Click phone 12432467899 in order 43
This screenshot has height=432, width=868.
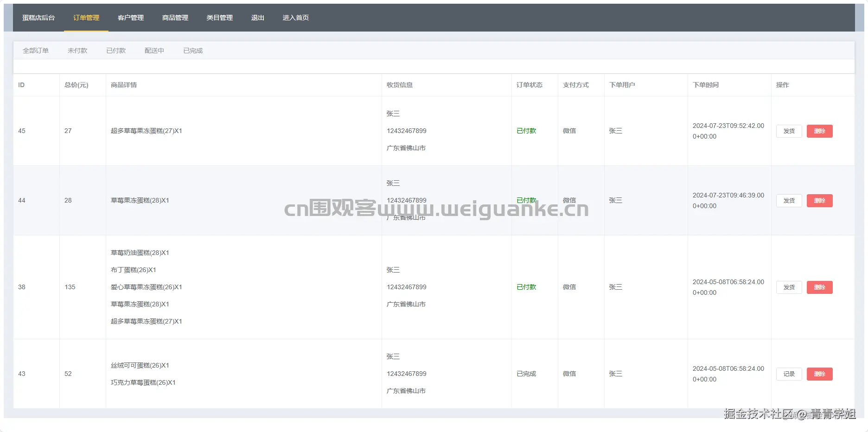tap(407, 374)
